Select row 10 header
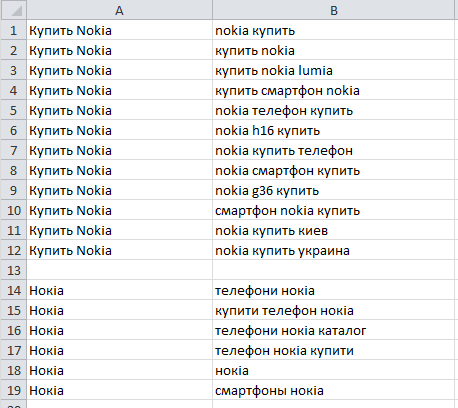Viewport: 458px width, 408px height. (x=13, y=210)
